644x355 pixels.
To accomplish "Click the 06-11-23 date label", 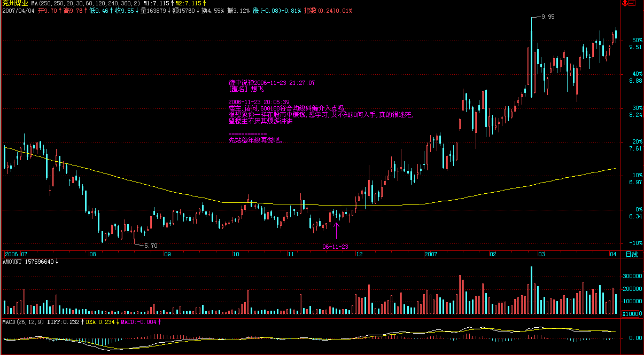I will pos(336,247).
